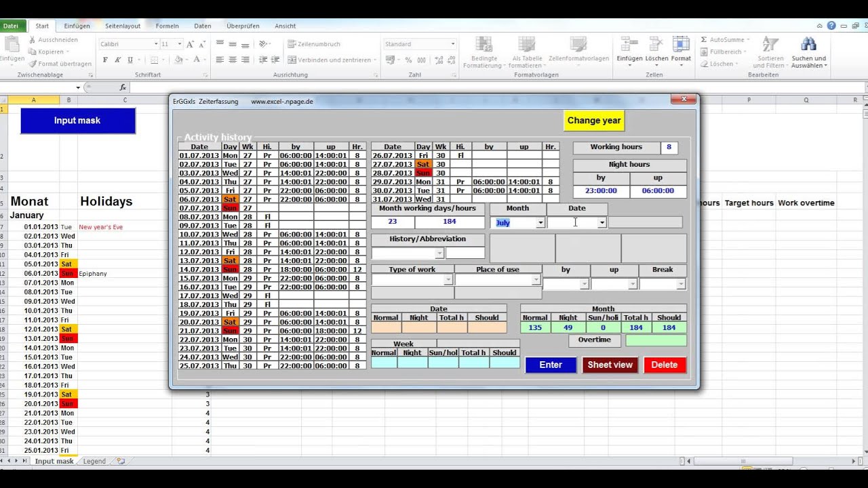Screen dimensions: 868x488
Task: Select the Format übertragen paintbrush
Action: 32,64
